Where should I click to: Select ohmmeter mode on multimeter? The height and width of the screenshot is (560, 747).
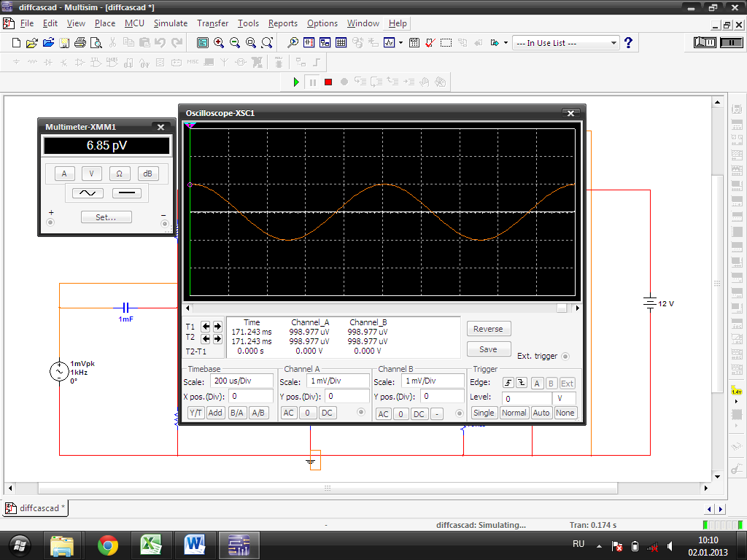pyautogui.click(x=119, y=174)
